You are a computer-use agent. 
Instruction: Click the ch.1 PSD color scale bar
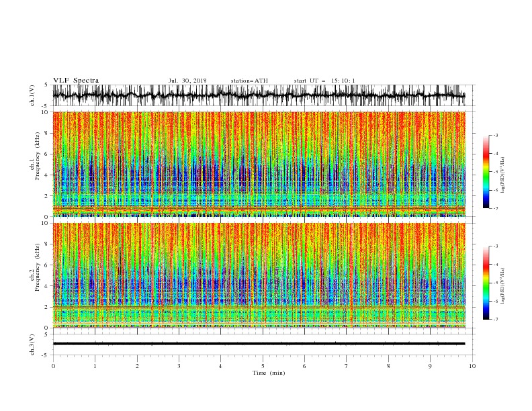click(486, 172)
